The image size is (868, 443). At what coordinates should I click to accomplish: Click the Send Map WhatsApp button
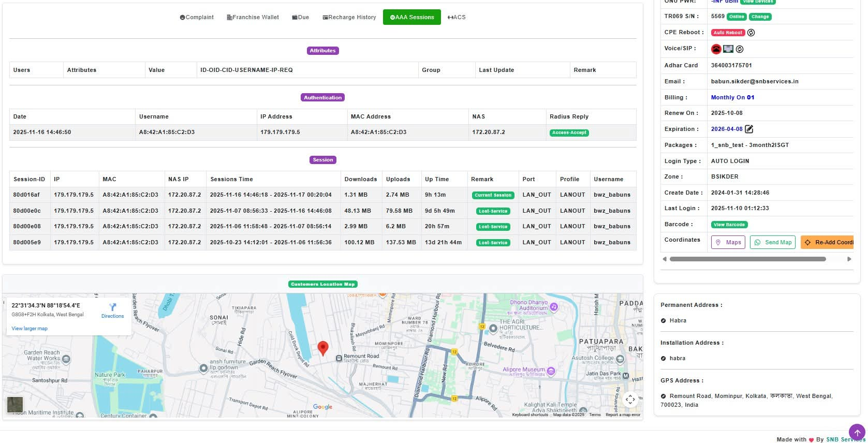[x=773, y=242]
